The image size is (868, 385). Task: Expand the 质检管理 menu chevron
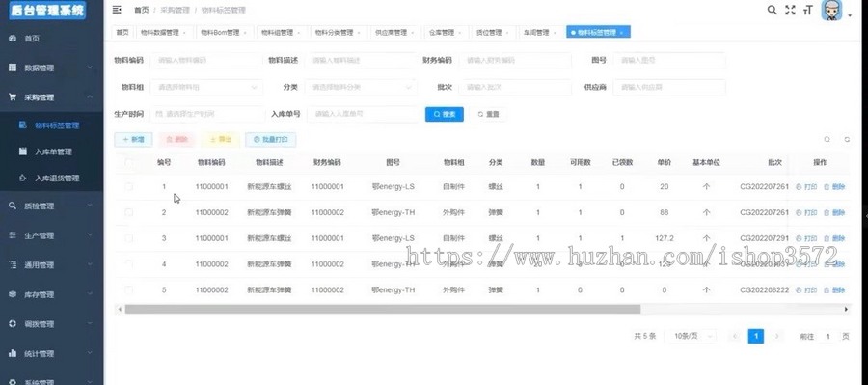(91, 206)
